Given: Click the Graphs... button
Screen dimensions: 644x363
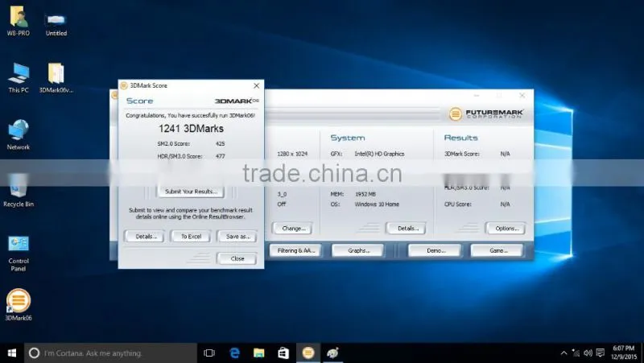Looking at the screenshot, I should (x=358, y=250).
